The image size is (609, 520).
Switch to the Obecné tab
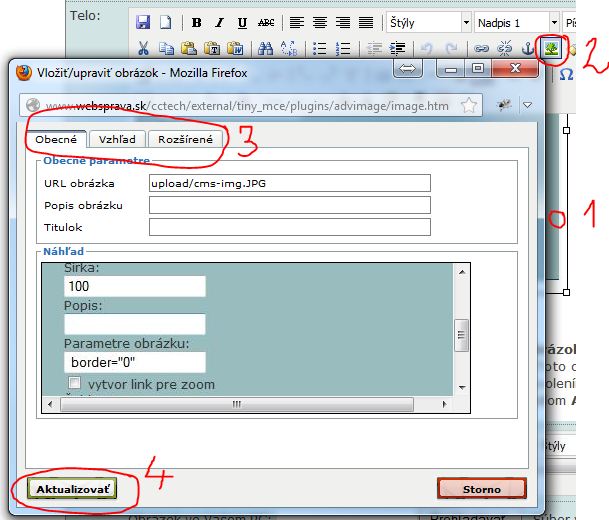pos(56,139)
